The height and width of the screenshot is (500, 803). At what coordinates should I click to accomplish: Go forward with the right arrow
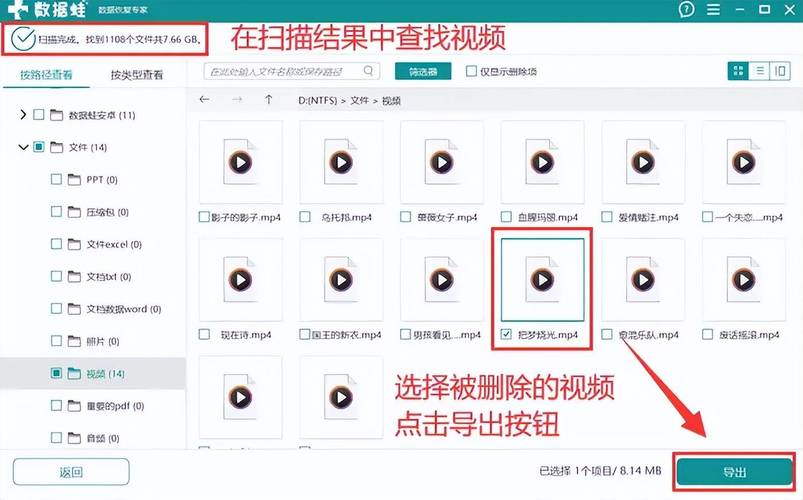coord(237,99)
